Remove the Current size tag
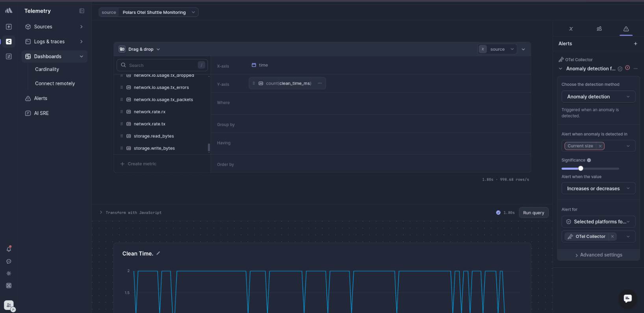The width and height of the screenshot is (644, 313). [x=600, y=146]
